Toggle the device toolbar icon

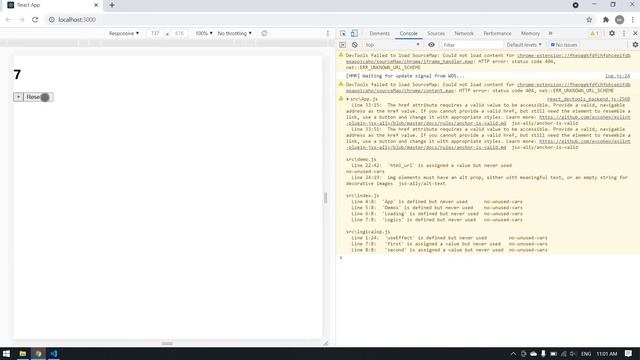[354, 33]
